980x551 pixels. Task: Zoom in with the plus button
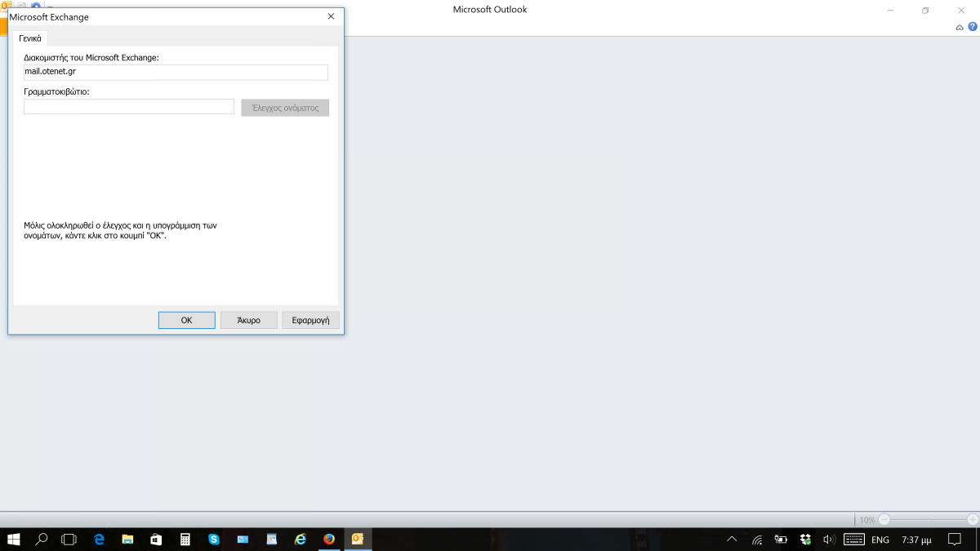(973, 519)
